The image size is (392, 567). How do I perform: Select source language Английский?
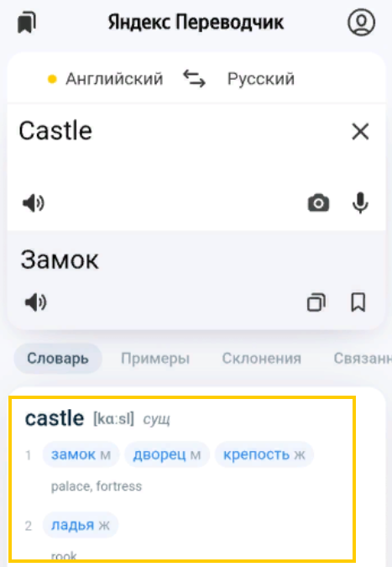click(114, 79)
